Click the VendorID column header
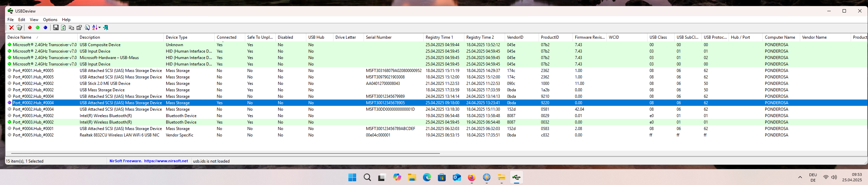Image resolution: width=868 pixels, height=185 pixels. point(522,37)
